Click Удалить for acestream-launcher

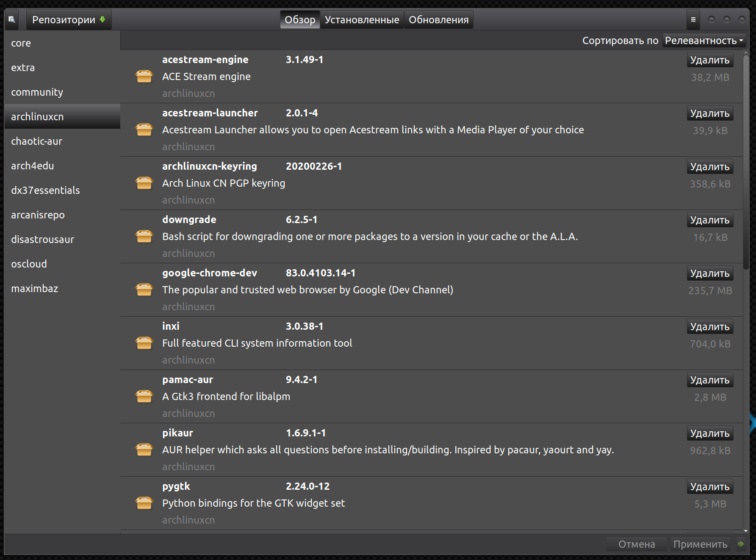coord(710,113)
